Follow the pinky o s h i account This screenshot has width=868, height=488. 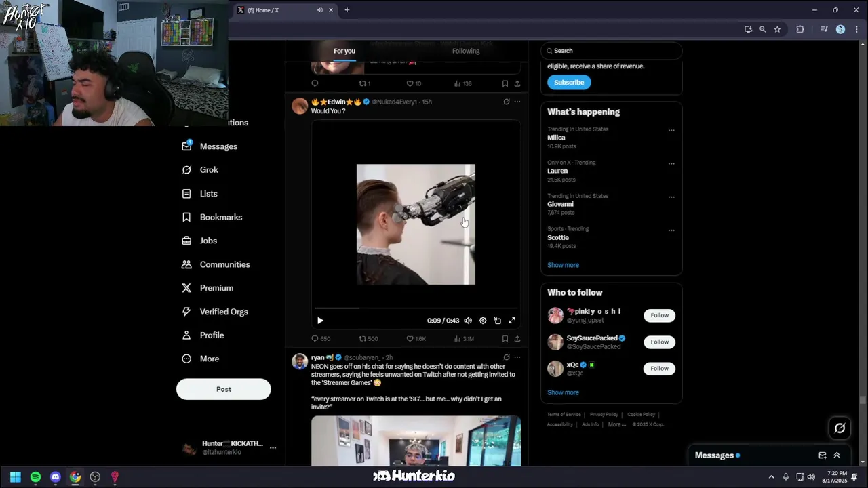coord(659,315)
